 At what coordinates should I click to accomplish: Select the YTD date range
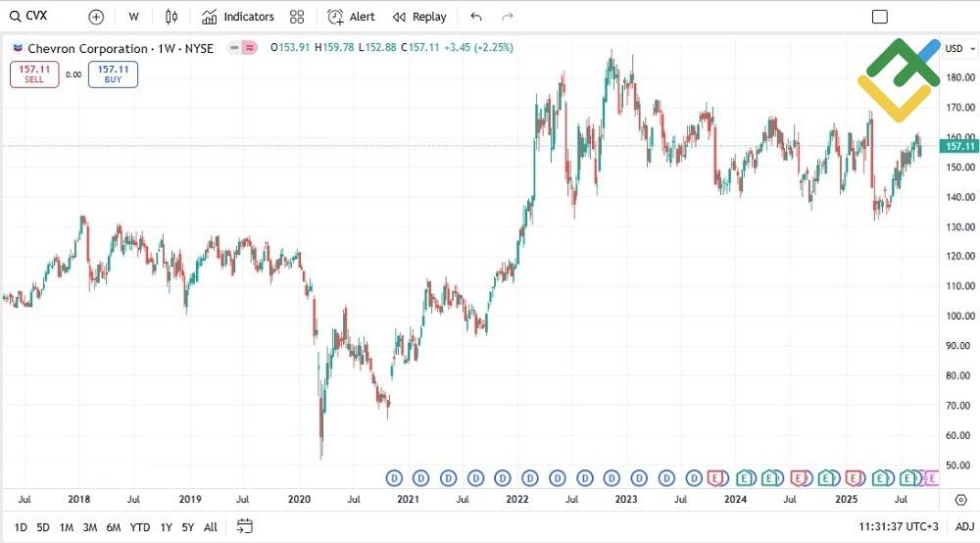point(140,527)
